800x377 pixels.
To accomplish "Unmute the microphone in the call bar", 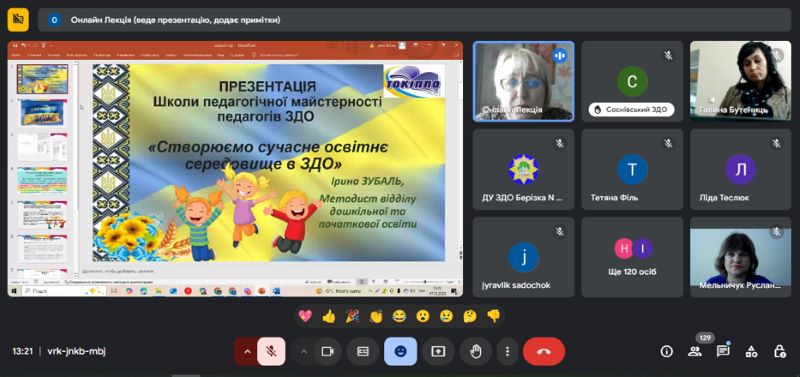I will 271,351.
